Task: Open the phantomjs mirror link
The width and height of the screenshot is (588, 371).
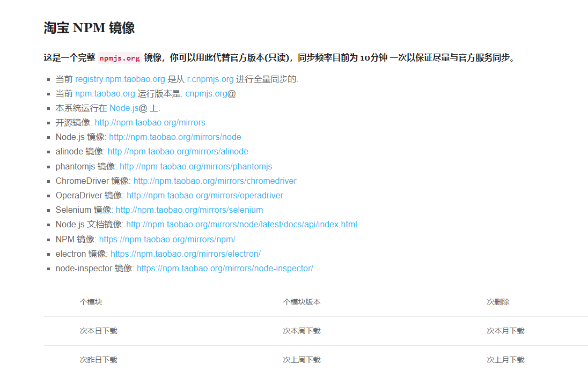Action: point(196,166)
